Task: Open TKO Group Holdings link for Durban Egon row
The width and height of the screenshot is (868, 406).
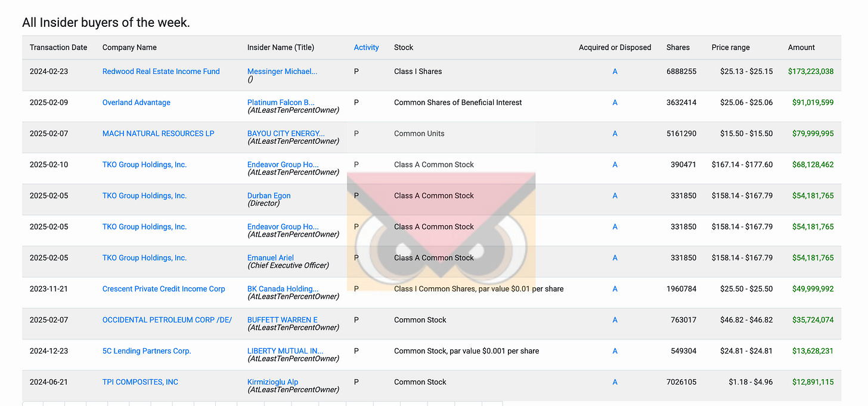Action: pyautogui.click(x=145, y=195)
